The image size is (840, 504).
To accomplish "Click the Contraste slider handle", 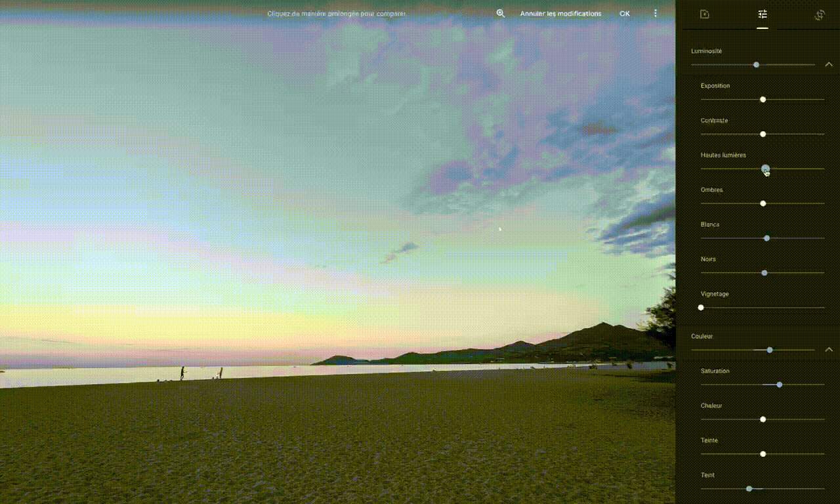I will tap(763, 134).
